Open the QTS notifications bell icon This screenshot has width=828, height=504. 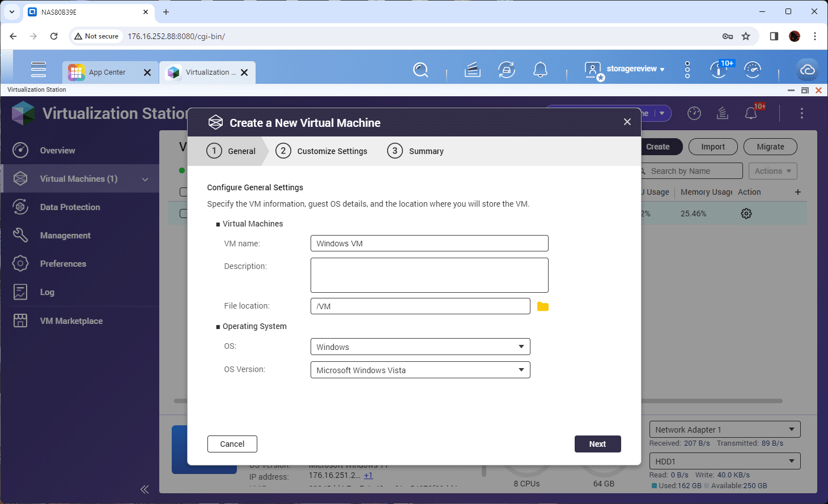541,70
